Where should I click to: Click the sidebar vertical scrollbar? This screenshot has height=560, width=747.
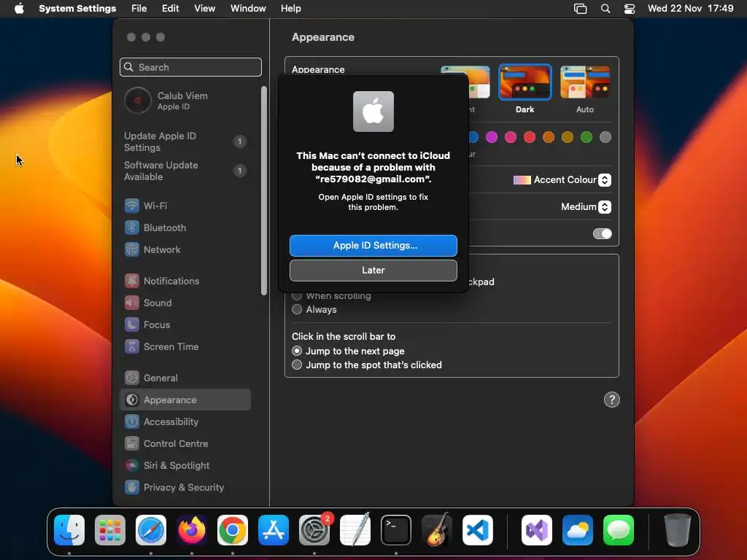coord(264,190)
